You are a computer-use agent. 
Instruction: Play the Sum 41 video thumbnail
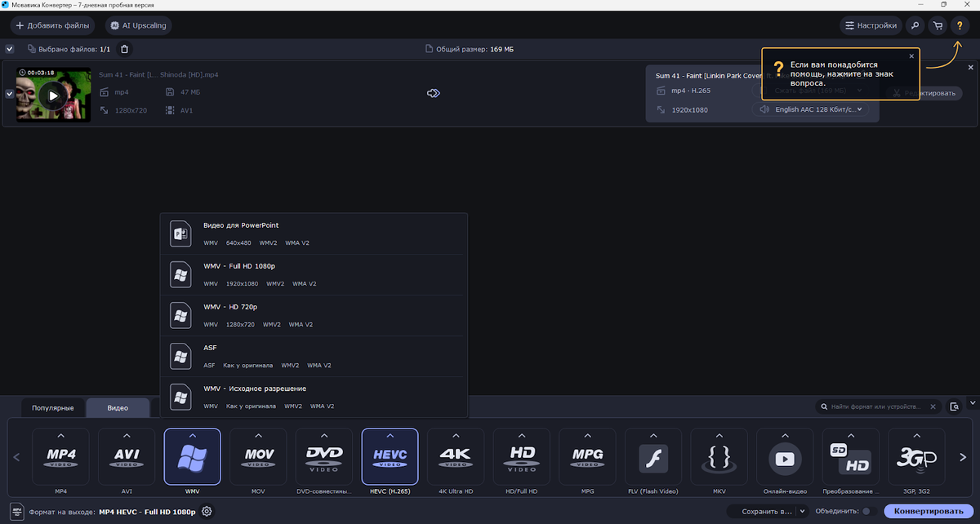(53, 95)
